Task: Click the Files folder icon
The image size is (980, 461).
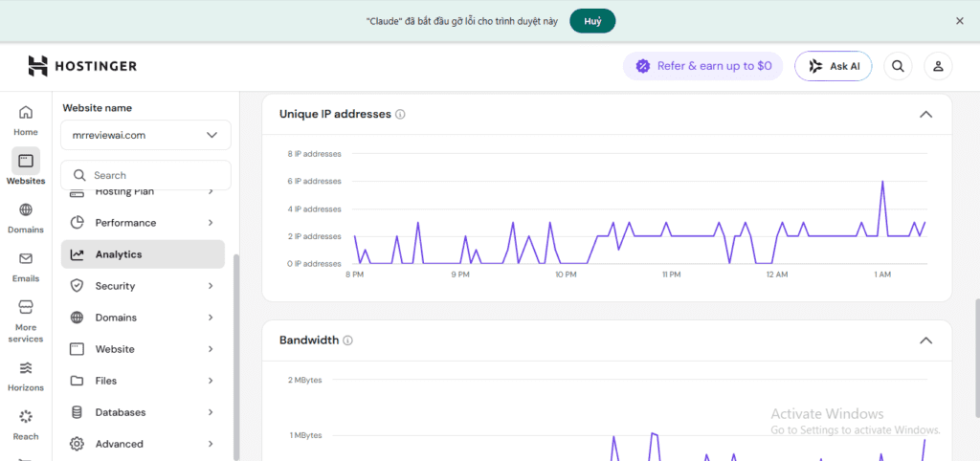Action: (77, 381)
